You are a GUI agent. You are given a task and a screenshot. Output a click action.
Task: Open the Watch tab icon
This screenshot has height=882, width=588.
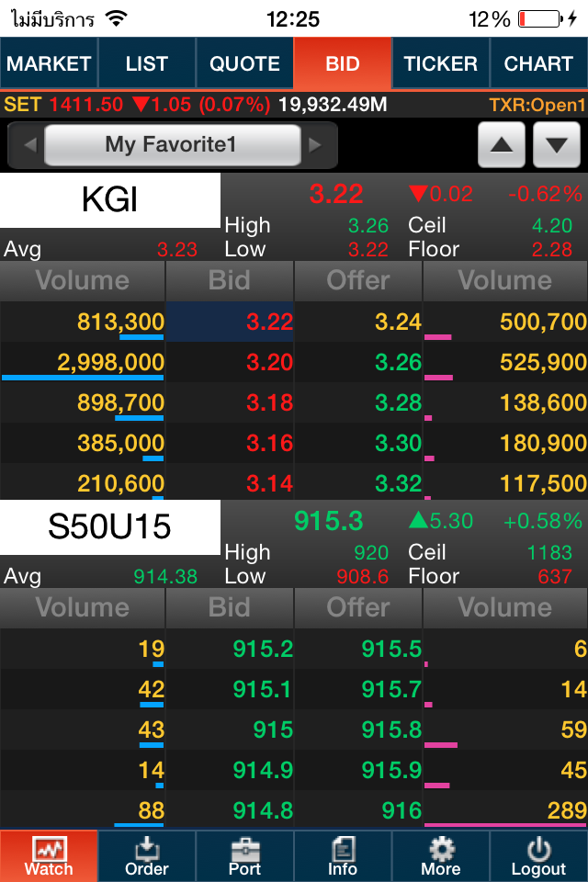(49, 849)
